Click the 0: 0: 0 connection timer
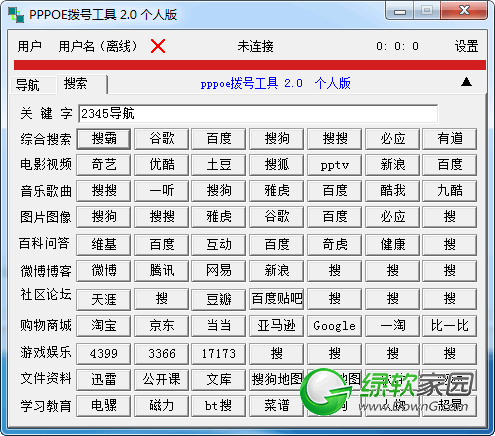The width and height of the screenshot is (495, 436). click(397, 46)
